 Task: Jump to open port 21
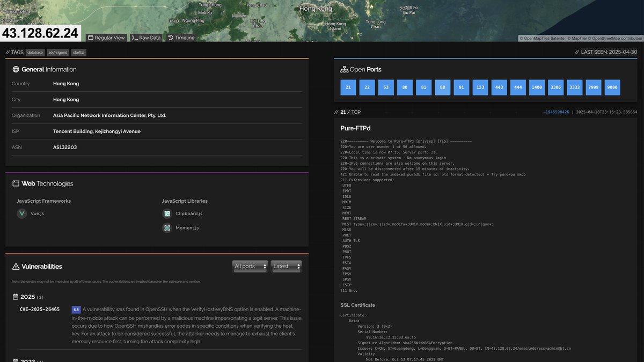point(348,87)
